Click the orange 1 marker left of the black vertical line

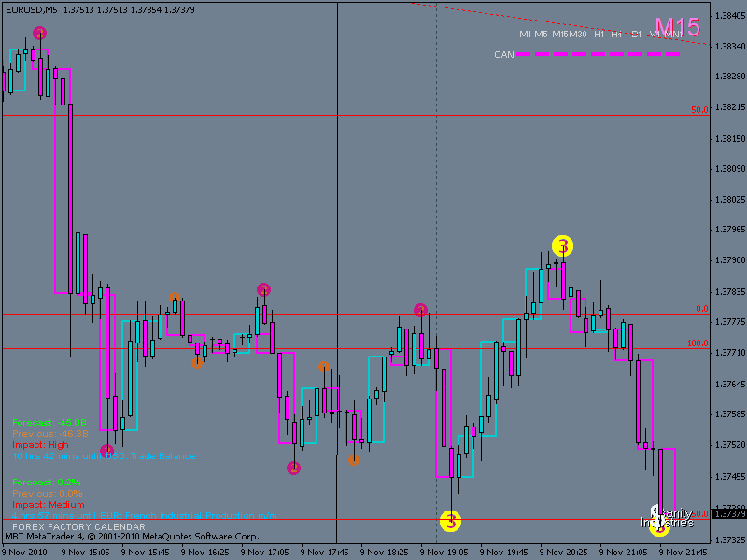pyautogui.click(x=324, y=367)
